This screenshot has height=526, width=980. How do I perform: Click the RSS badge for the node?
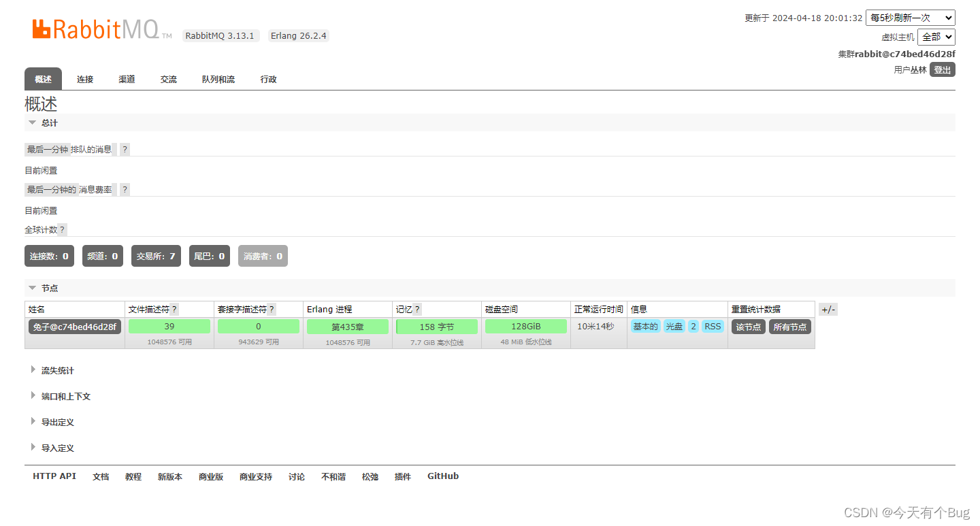click(x=712, y=326)
